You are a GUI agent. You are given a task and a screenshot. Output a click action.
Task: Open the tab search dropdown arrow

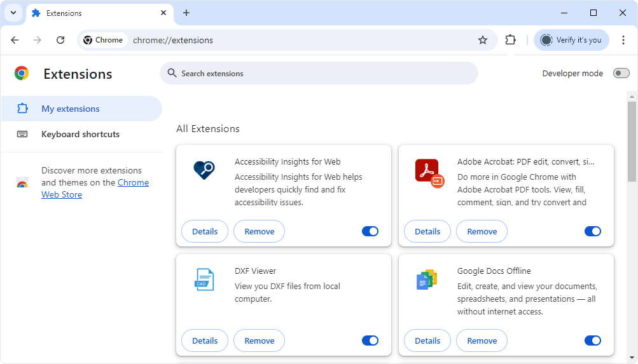click(x=13, y=13)
